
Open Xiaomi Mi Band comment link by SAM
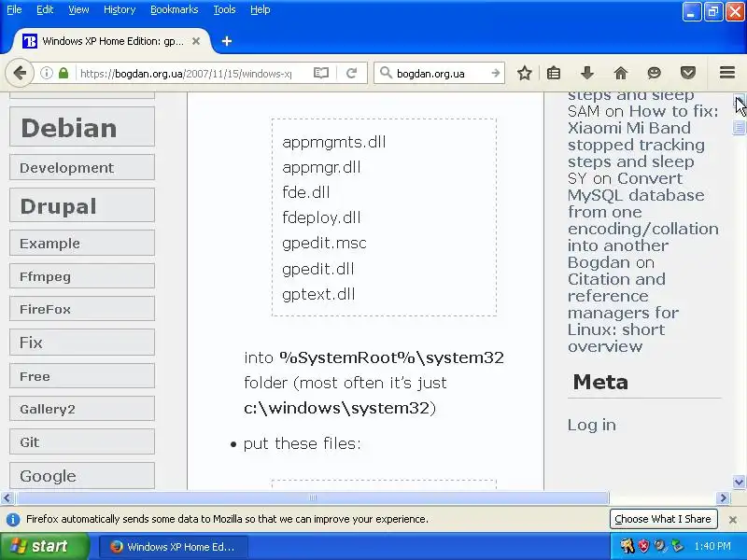643,136
